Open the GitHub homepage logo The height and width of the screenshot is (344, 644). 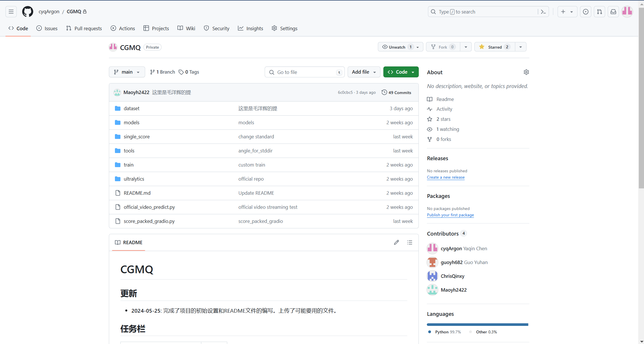point(28,12)
